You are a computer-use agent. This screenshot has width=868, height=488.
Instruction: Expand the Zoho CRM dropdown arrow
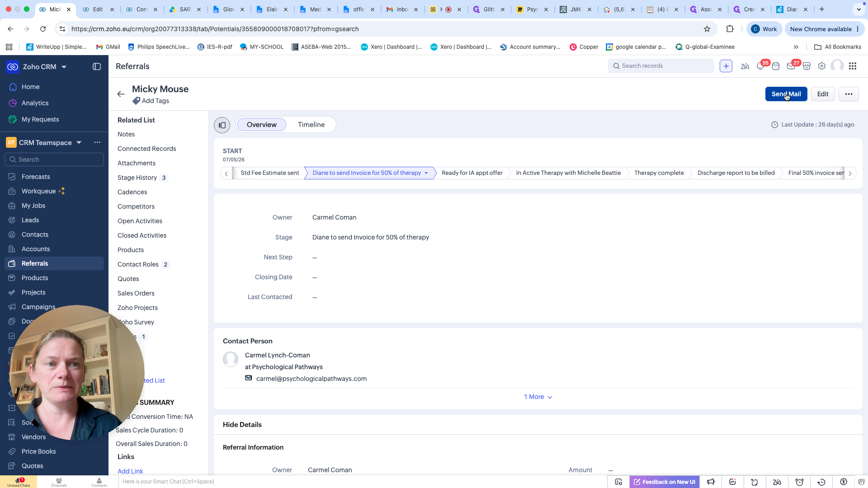point(64,67)
